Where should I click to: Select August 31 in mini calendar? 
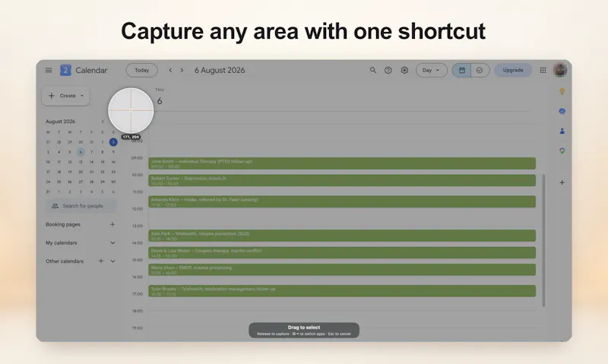(48, 191)
